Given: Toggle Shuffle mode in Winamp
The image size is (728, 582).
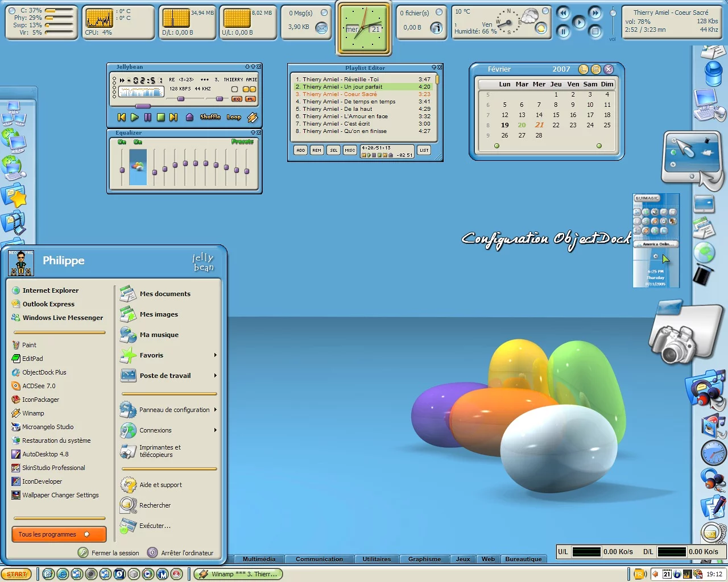Looking at the screenshot, I should (x=210, y=117).
